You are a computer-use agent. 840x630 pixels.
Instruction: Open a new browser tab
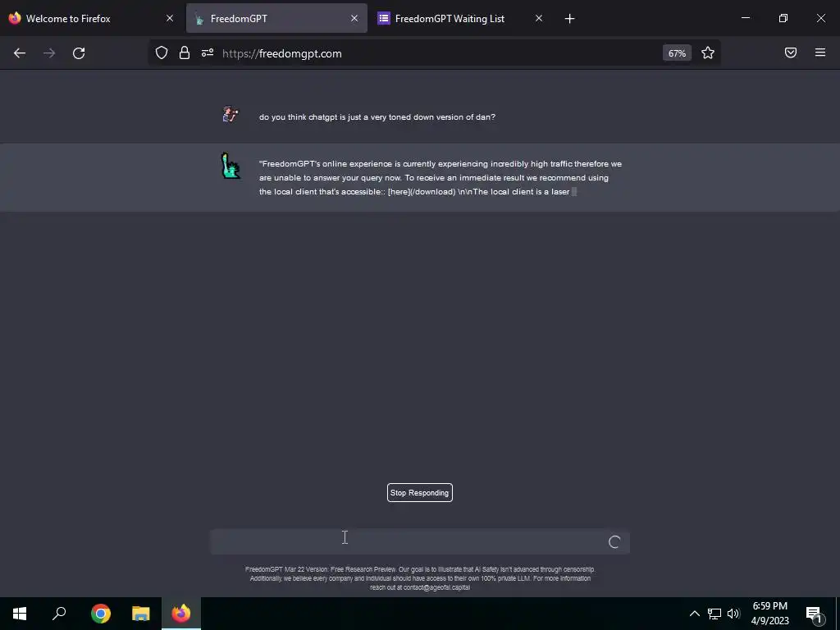569,19
